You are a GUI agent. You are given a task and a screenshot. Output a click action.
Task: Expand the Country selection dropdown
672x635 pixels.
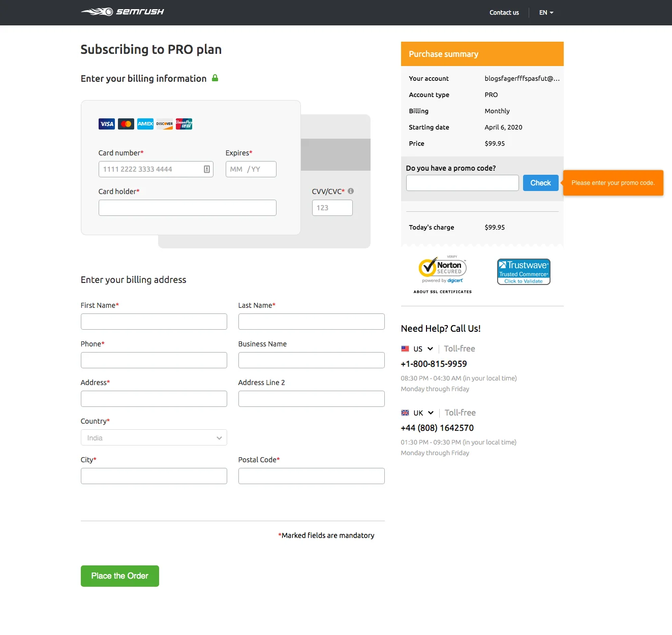click(x=154, y=437)
